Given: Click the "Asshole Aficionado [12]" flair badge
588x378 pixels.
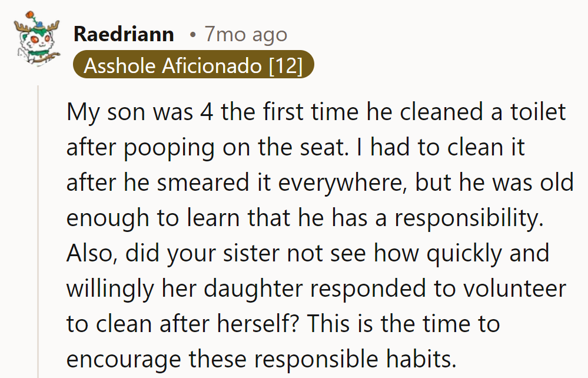Looking at the screenshot, I should [x=193, y=65].
